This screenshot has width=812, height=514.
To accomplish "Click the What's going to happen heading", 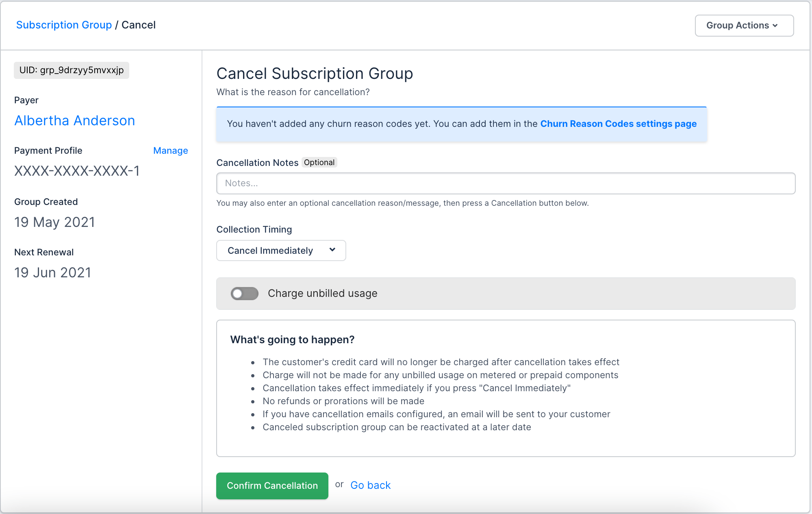I will [292, 340].
